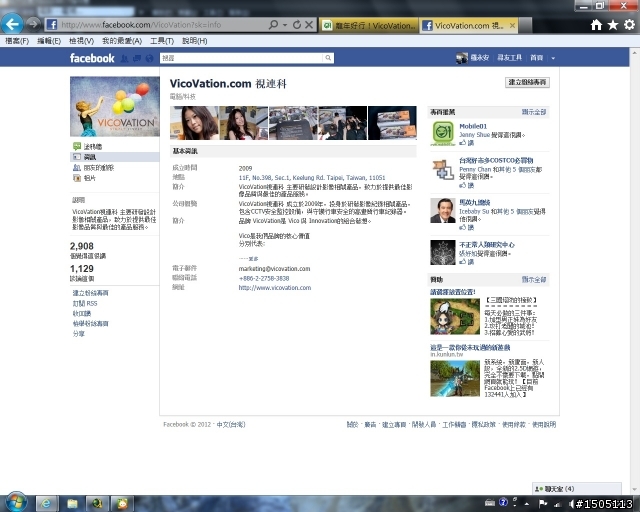This screenshot has height=512, width=640.
Task: Click the user profile picture in top bar
Action: (462, 58)
